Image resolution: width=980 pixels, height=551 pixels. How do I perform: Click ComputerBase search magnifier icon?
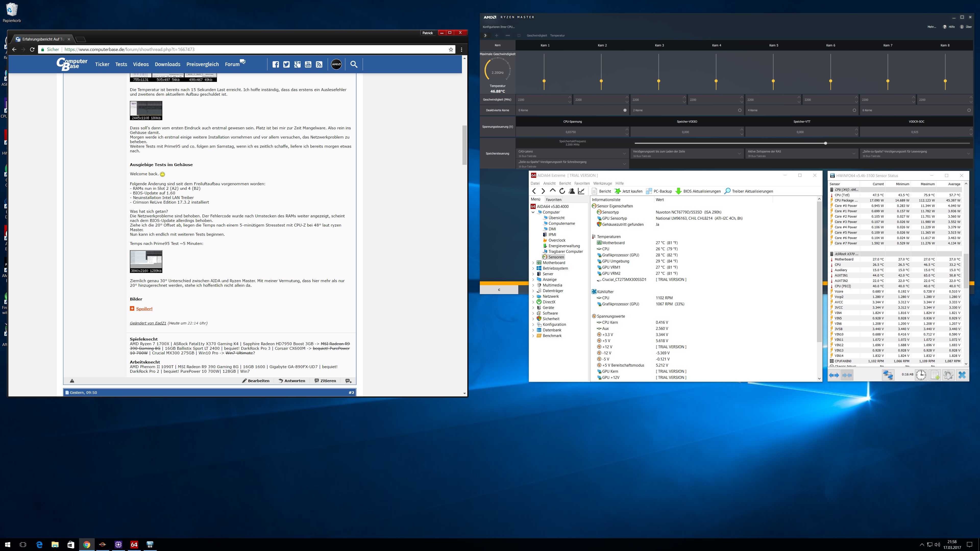point(354,64)
